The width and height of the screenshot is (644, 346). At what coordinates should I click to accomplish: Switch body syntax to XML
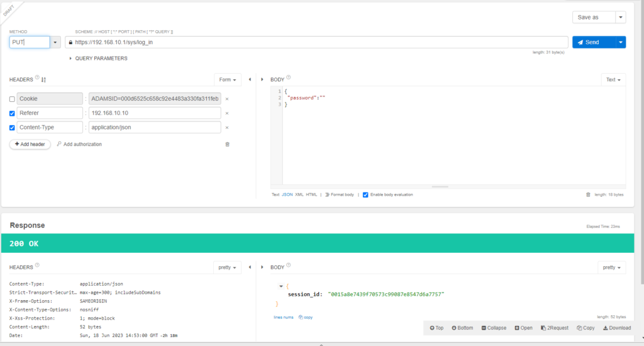point(299,195)
